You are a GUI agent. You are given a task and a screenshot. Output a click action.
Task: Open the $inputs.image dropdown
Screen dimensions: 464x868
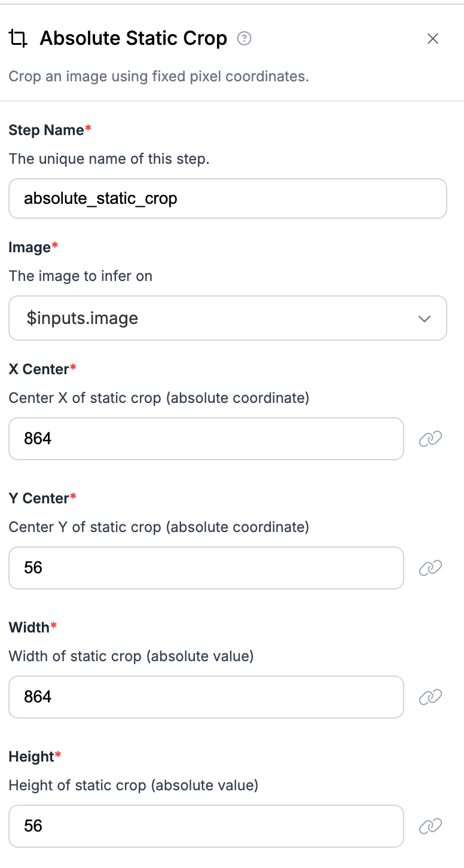pyautogui.click(x=227, y=318)
